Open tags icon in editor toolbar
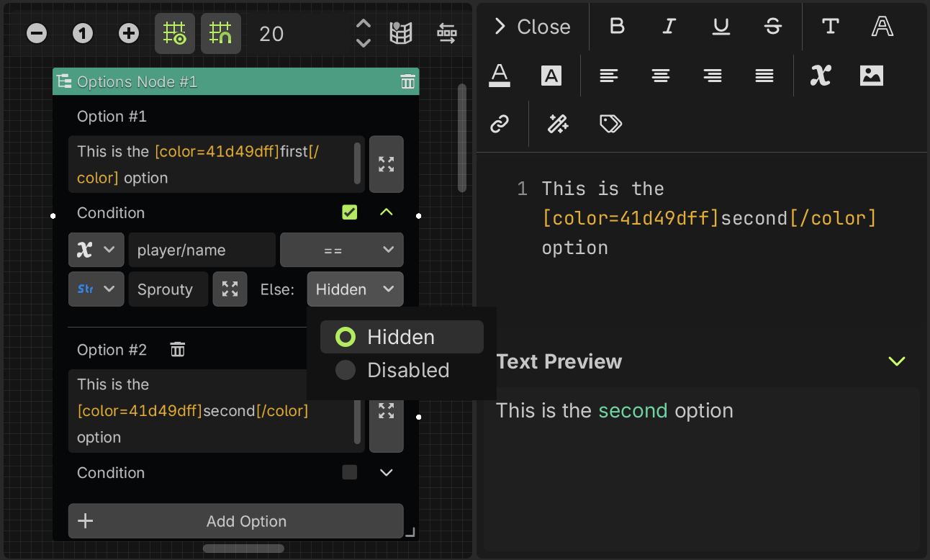Image resolution: width=930 pixels, height=560 pixels. pyautogui.click(x=610, y=124)
